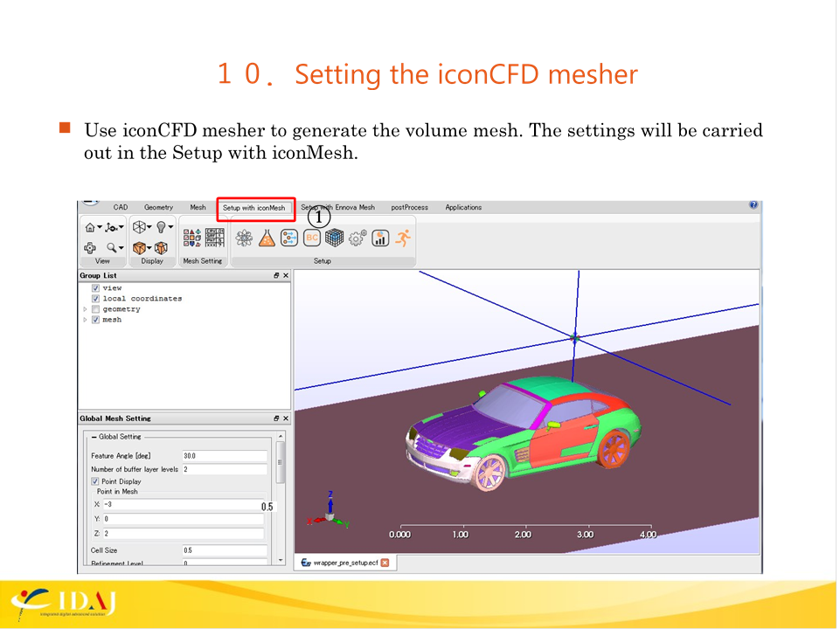Screen dimensions: 840x629
Task: Open the postProcess tab
Action: click(x=409, y=207)
